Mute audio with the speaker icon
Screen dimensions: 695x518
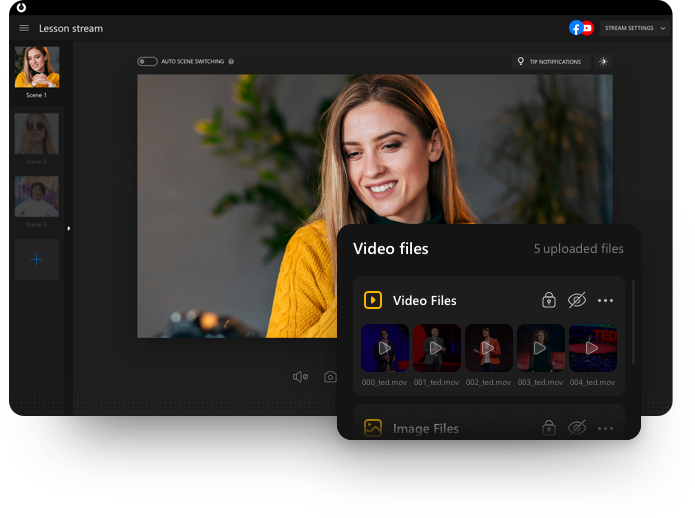(300, 377)
